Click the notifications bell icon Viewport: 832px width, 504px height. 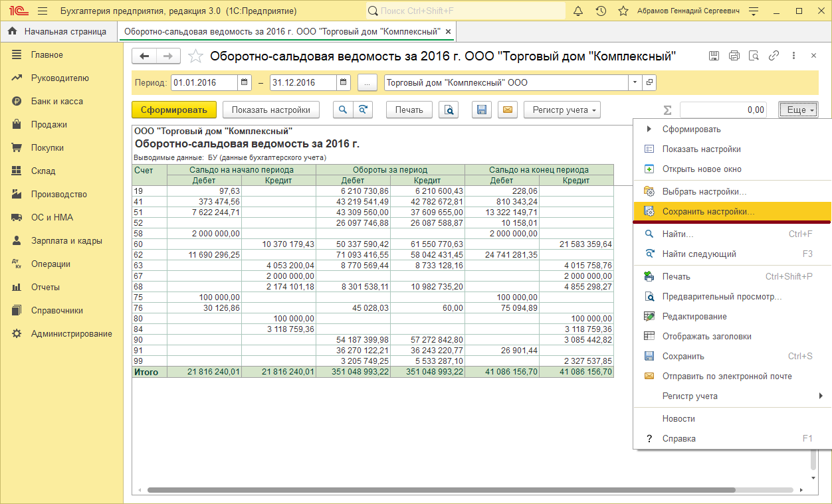click(578, 11)
